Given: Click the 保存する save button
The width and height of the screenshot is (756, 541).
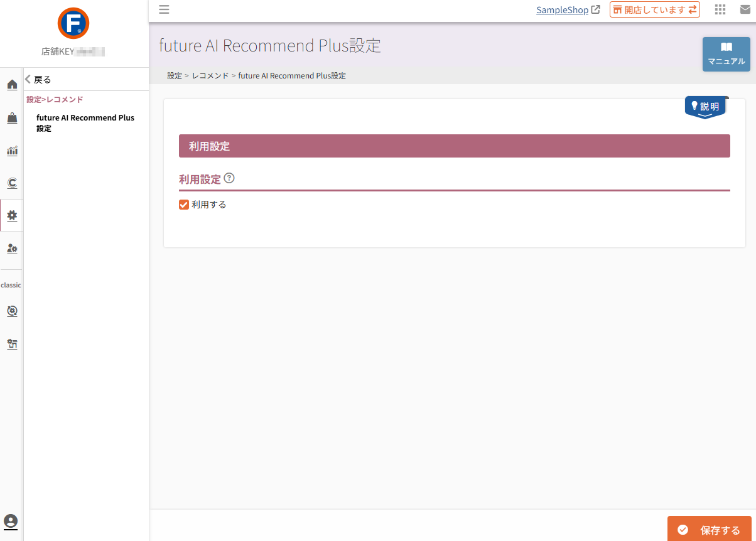Looking at the screenshot, I should (x=709, y=530).
